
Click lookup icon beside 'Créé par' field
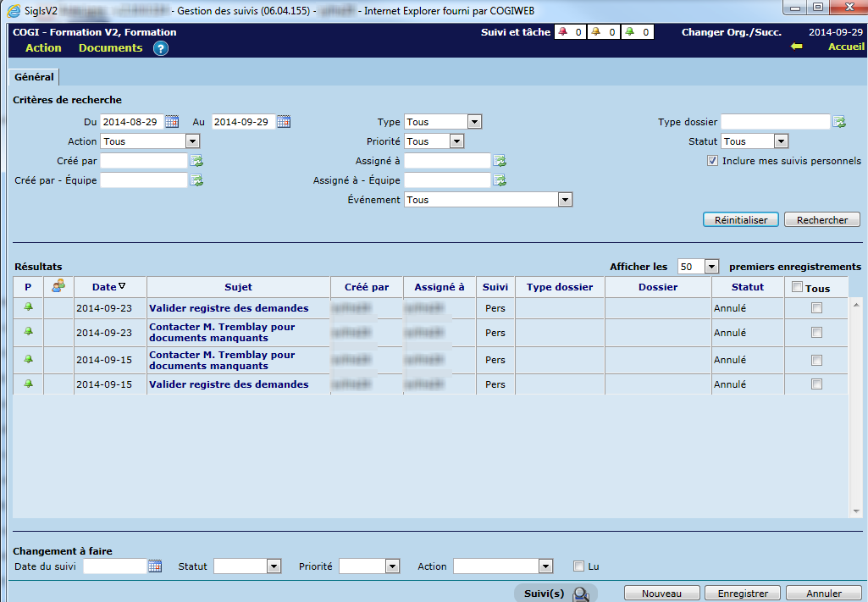(196, 161)
